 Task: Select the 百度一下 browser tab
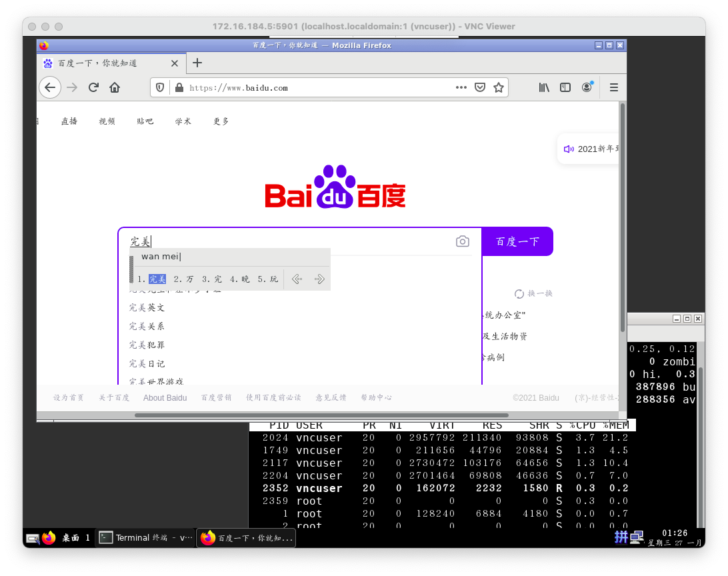point(111,63)
